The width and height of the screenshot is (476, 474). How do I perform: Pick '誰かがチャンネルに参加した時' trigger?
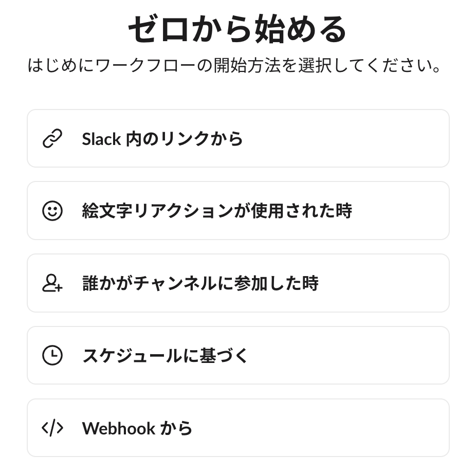click(x=200, y=283)
